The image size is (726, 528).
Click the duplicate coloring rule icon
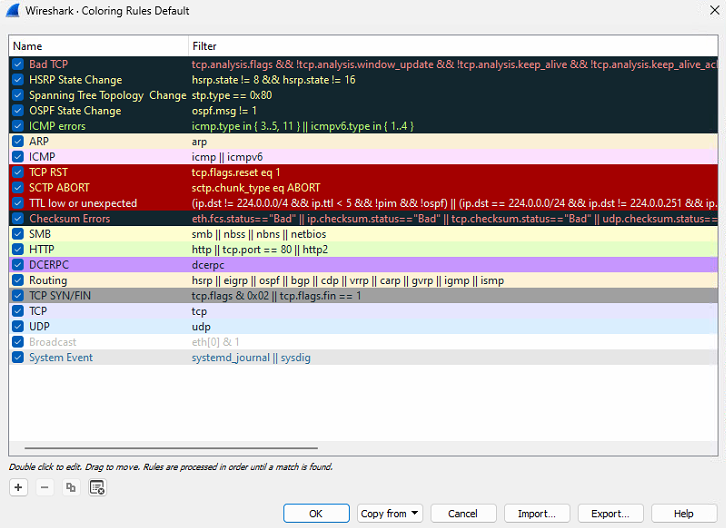pos(70,487)
